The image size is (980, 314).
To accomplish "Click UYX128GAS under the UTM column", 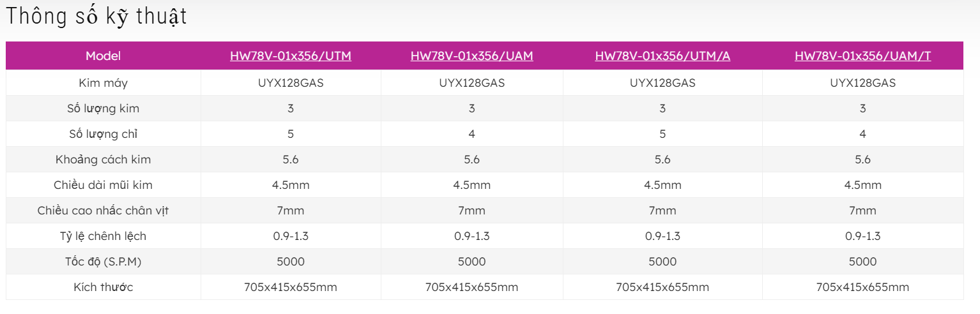I will [x=291, y=82].
